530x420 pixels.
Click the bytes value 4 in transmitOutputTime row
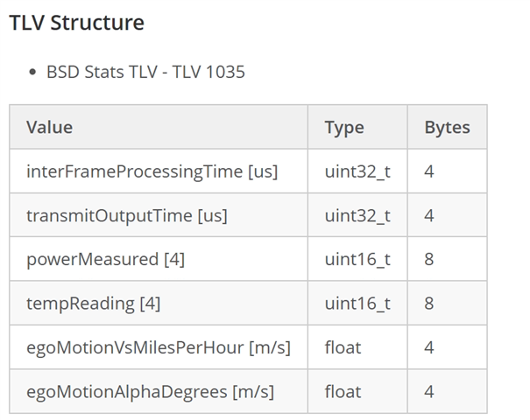coord(429,215)
